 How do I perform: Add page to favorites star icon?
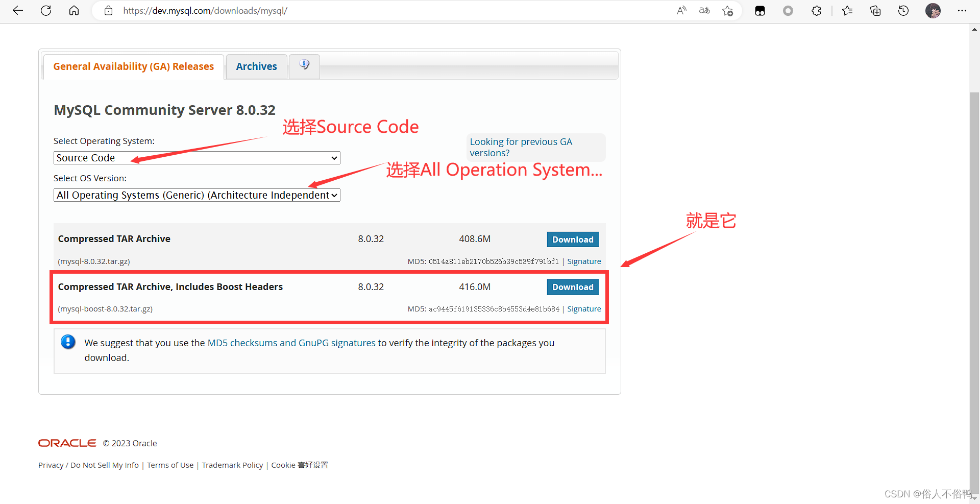[728, 10]
